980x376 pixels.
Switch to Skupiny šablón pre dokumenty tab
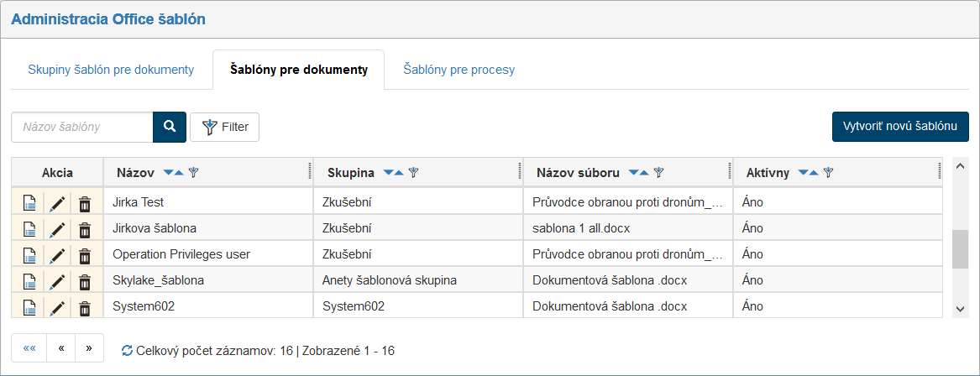tap(111, 70)
